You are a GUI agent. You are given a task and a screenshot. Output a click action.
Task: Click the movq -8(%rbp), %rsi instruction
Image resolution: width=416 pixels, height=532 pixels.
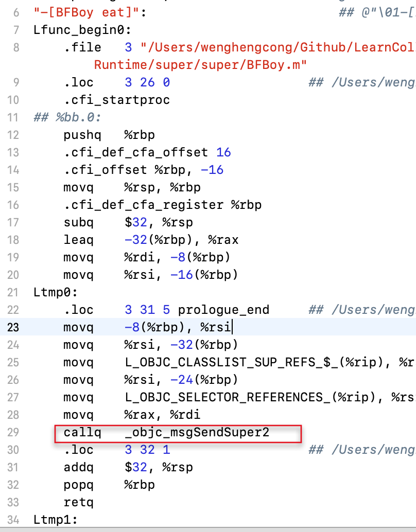[147, 327]
